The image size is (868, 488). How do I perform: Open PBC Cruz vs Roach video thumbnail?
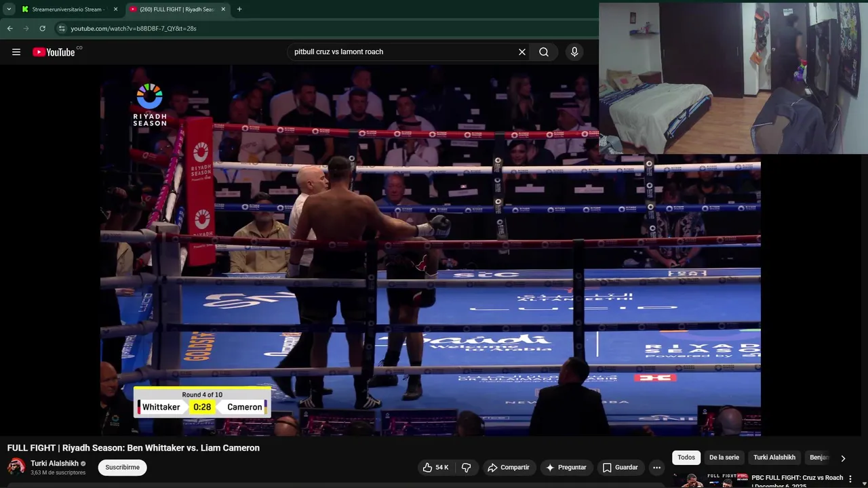[x=710, y=480]
